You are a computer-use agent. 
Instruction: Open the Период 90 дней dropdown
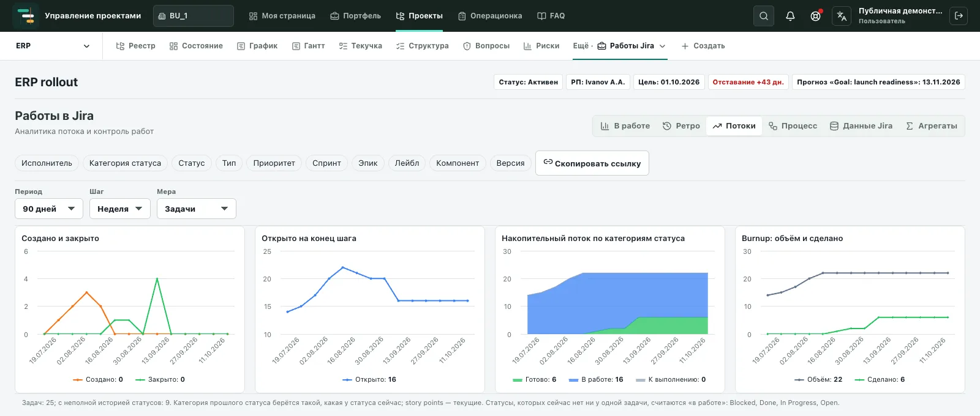(49, 209)
